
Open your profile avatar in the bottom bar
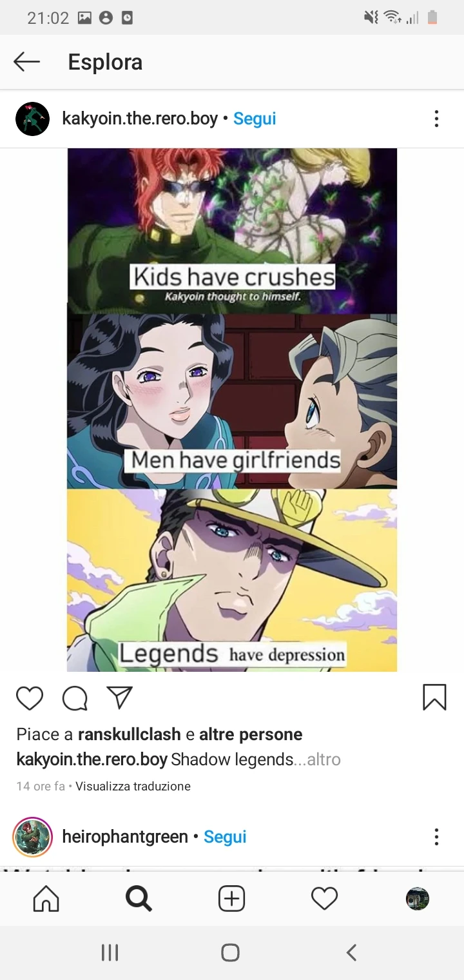(x=418, y=898)
